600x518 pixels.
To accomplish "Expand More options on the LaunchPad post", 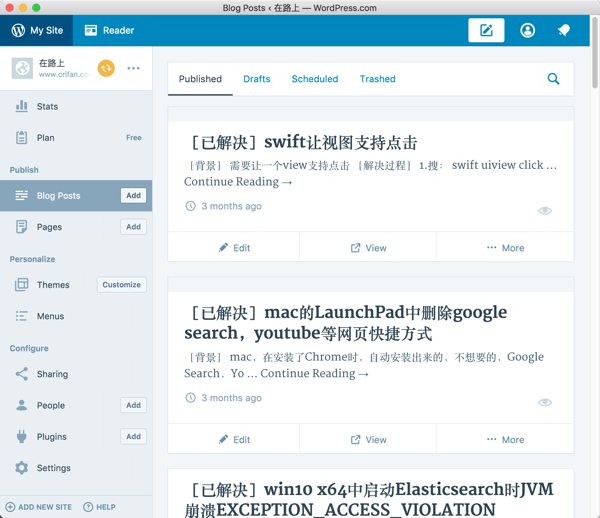I will coord(505,440).
